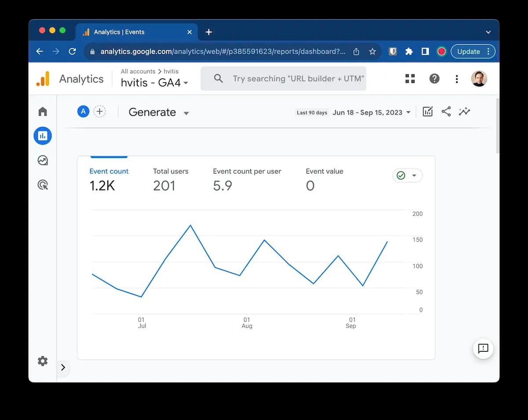
Task: Click the Share this report icon
Action: coord(446,112)
